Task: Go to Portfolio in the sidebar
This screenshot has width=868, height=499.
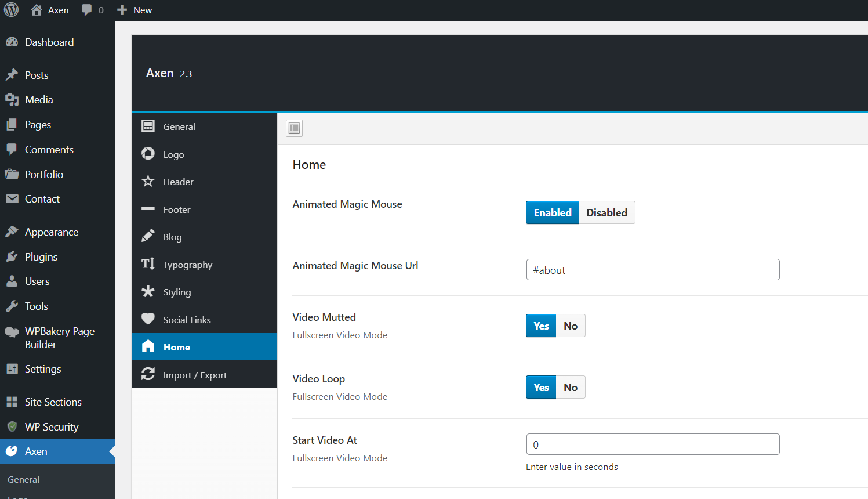Action: tap(44, 174)
